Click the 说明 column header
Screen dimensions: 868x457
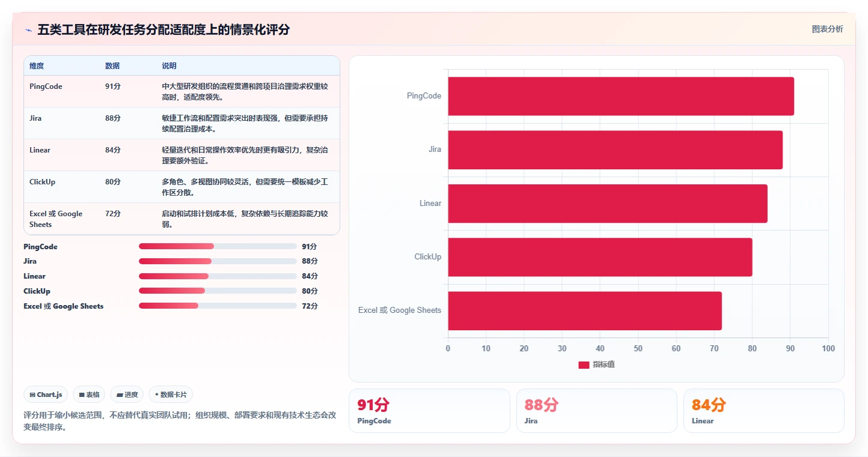(169, 66)
